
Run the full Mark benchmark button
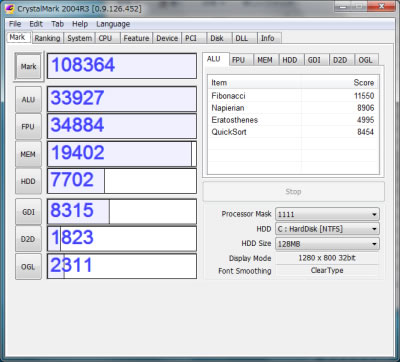(29, 66)
